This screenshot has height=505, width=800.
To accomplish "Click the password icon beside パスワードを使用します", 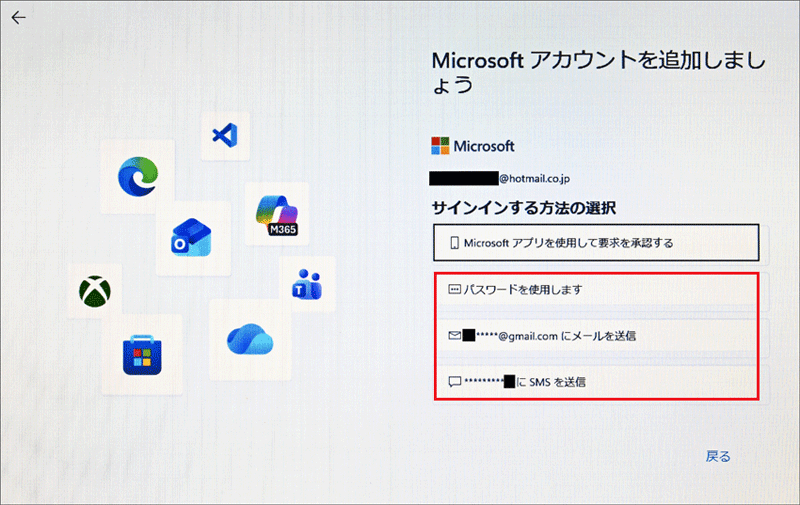I will 454,289.
